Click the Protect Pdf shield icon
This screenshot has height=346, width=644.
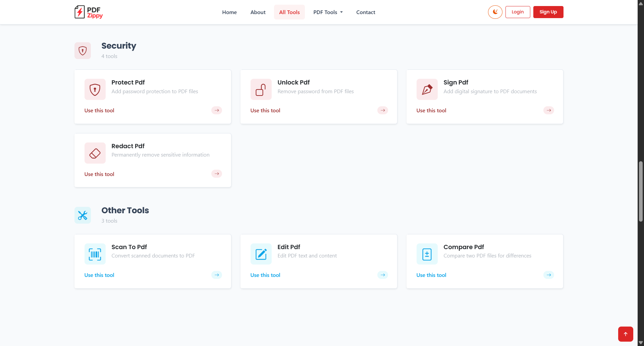pos(95,90)
